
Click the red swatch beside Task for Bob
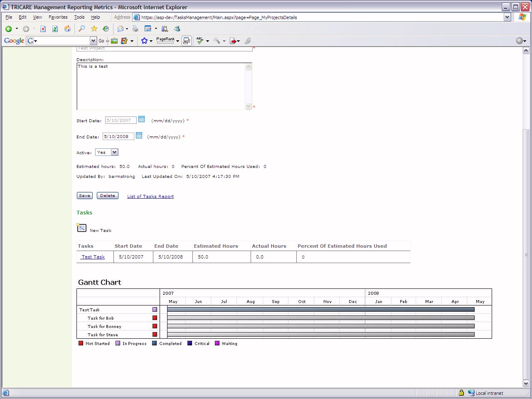pyautogui.click(x=155, y=318)
